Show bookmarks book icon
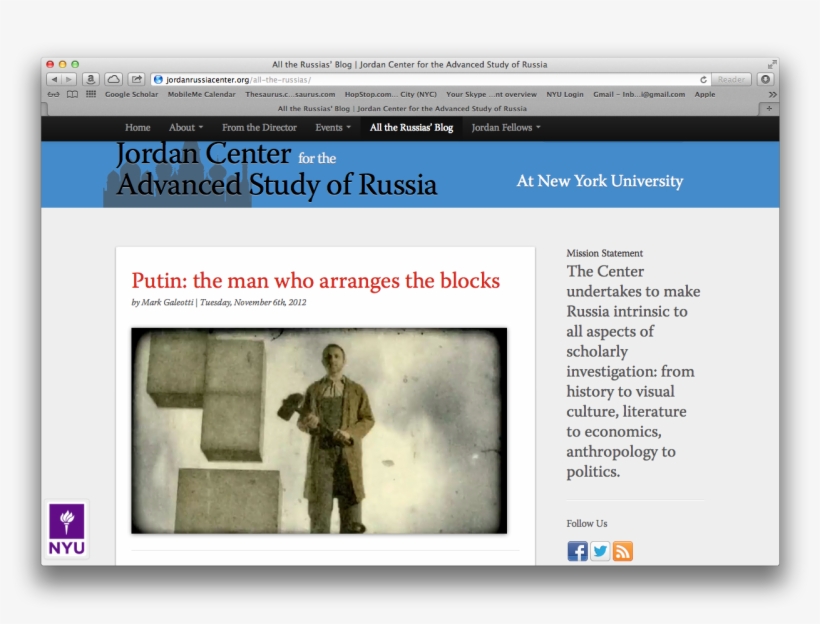Viewport: 820px width, 624px height. (72, 95)
